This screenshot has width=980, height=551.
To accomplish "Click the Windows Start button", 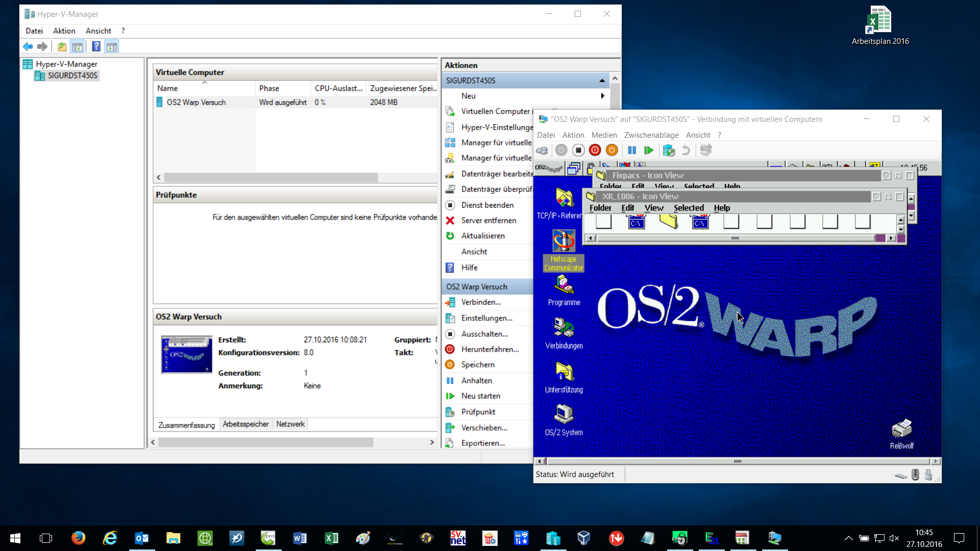I will pos(15,538).
